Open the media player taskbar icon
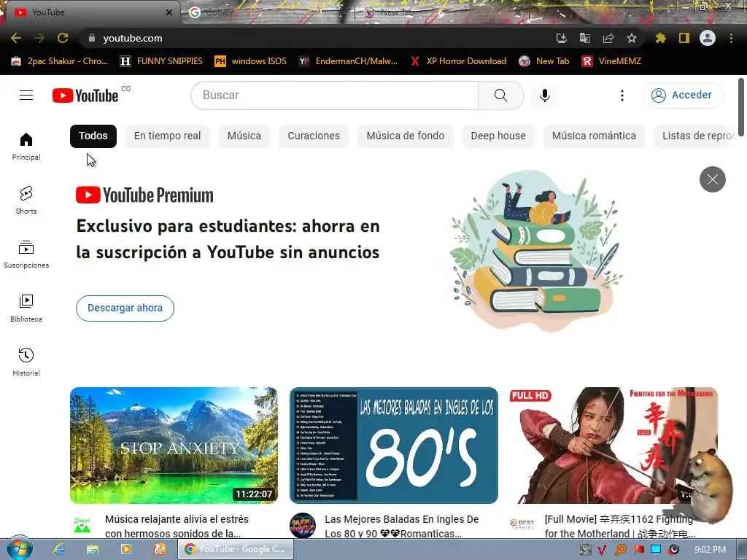This screenshot has height=560, width=747. [126, 550]
